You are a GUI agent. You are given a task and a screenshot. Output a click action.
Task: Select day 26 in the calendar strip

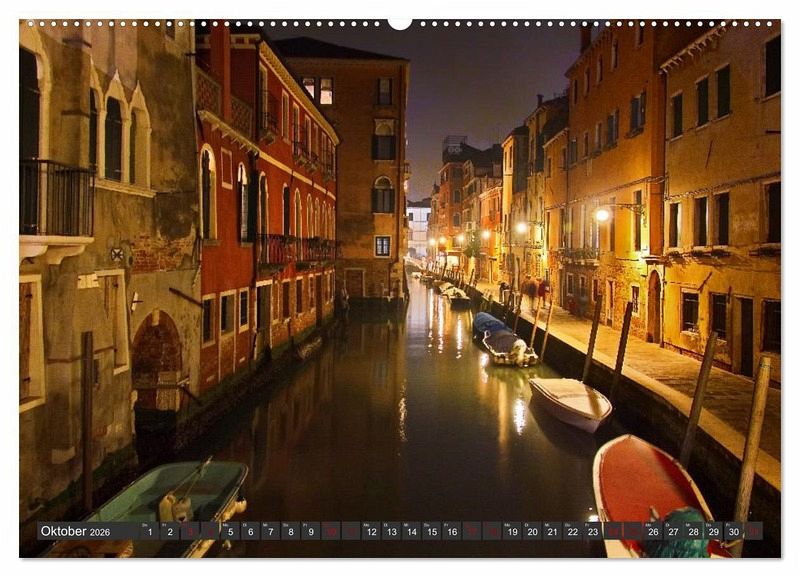pyautogui.click(x=652, y=532)
